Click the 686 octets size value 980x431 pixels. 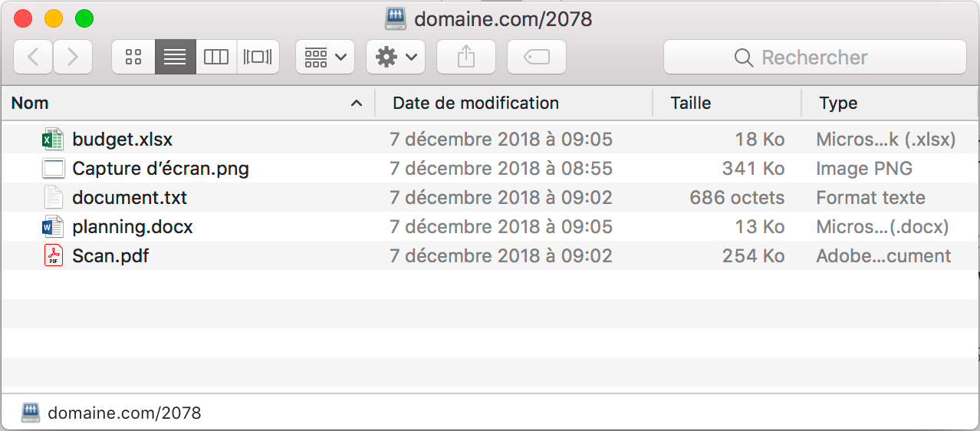point(737,198)
